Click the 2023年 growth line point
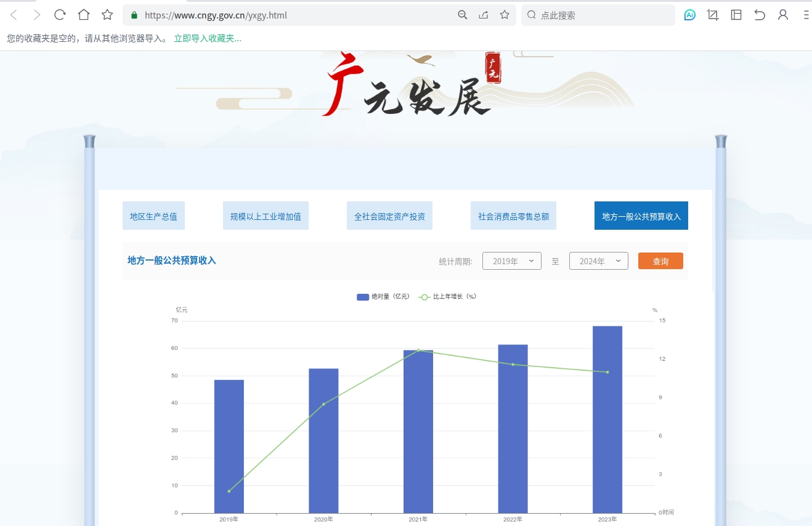 tap(607, 372)
